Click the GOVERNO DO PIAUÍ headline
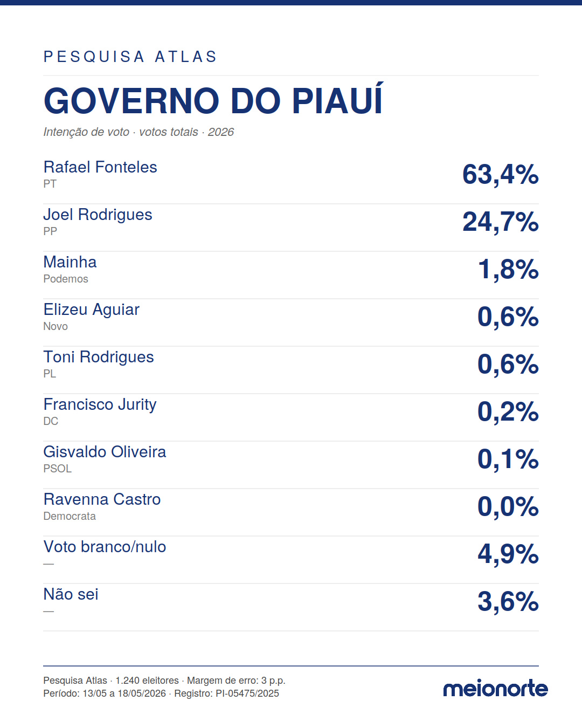The width and height of the screenshot is (582, 728). point(213,100)
